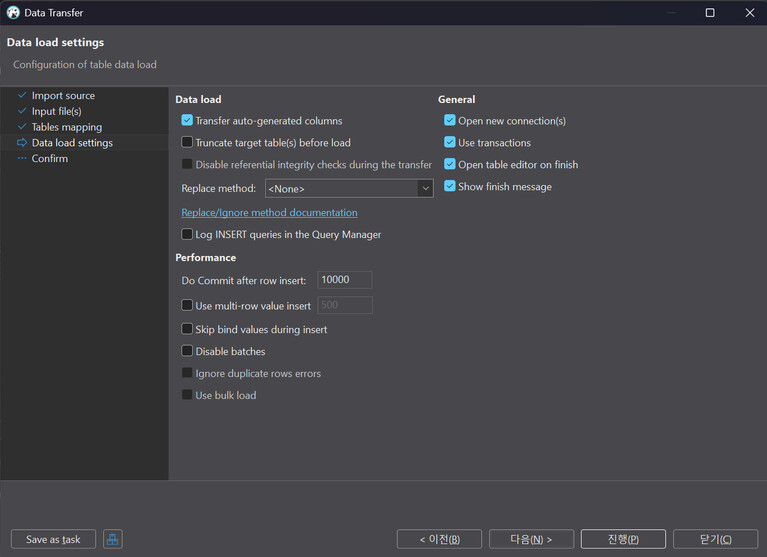The image size is (767, 557).
Task: Open the Replace method dropdown
Action: 349,188
